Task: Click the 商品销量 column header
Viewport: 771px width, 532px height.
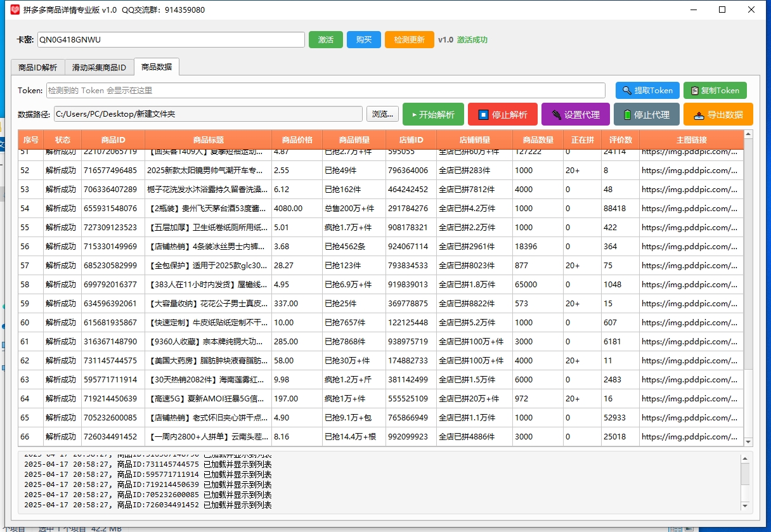Action: [x=354, y=139]
